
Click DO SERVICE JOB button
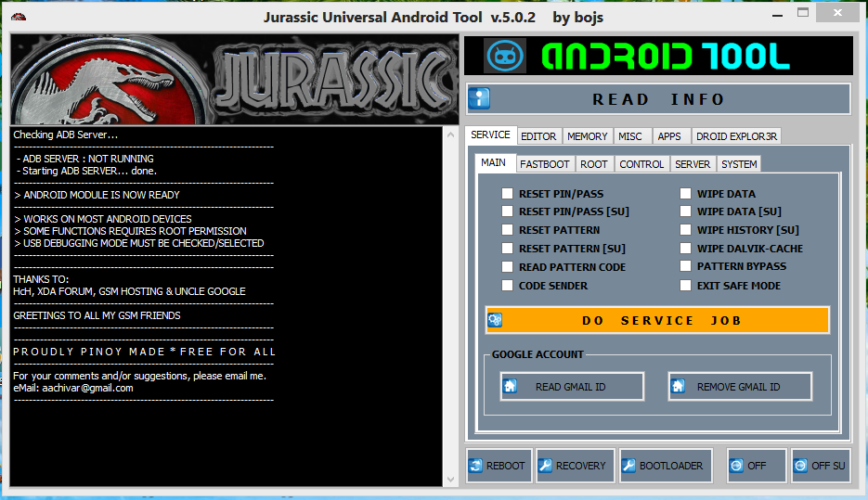pos(657,320)
